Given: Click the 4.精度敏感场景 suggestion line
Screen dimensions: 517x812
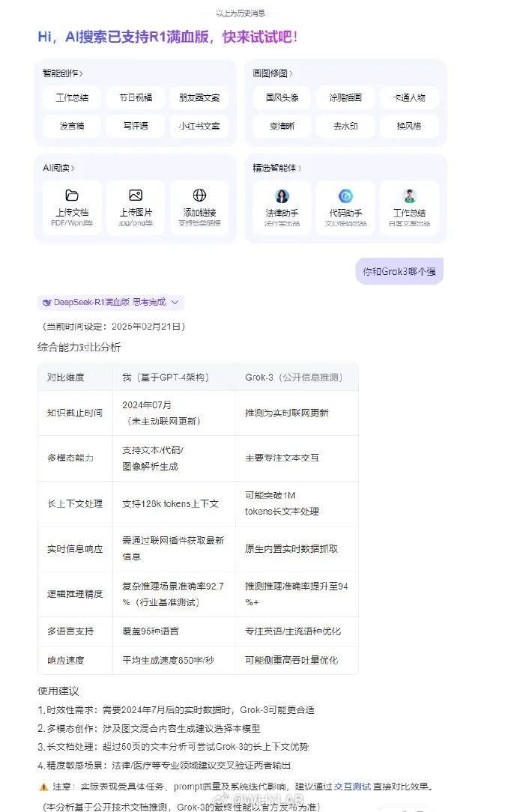Looking at the screenshot, I should tap(163, 766).
